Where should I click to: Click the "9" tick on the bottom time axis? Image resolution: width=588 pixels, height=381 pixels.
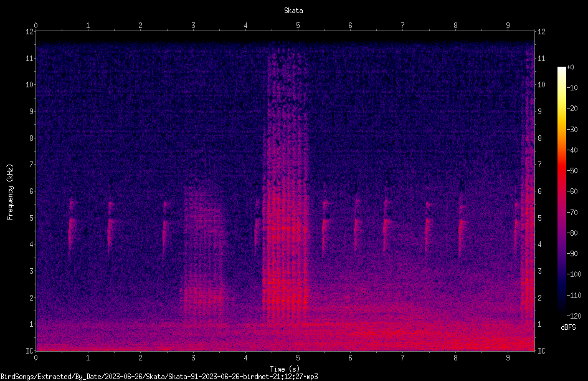tap(508, 358)
